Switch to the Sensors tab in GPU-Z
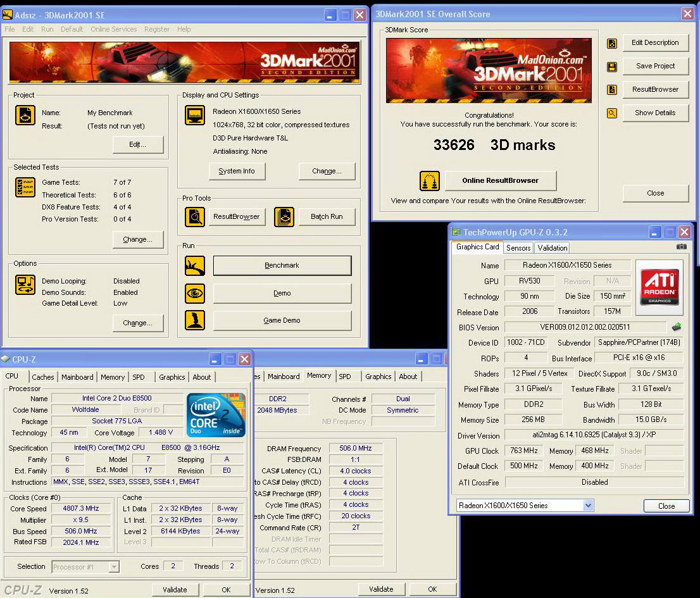 (x=518, y=247)
